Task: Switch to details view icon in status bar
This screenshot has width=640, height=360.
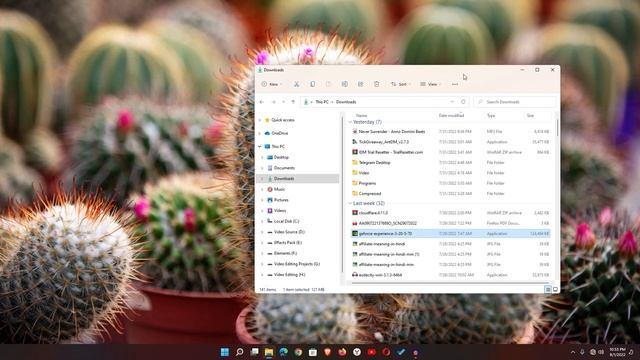Action: click(x=548, y=289)
